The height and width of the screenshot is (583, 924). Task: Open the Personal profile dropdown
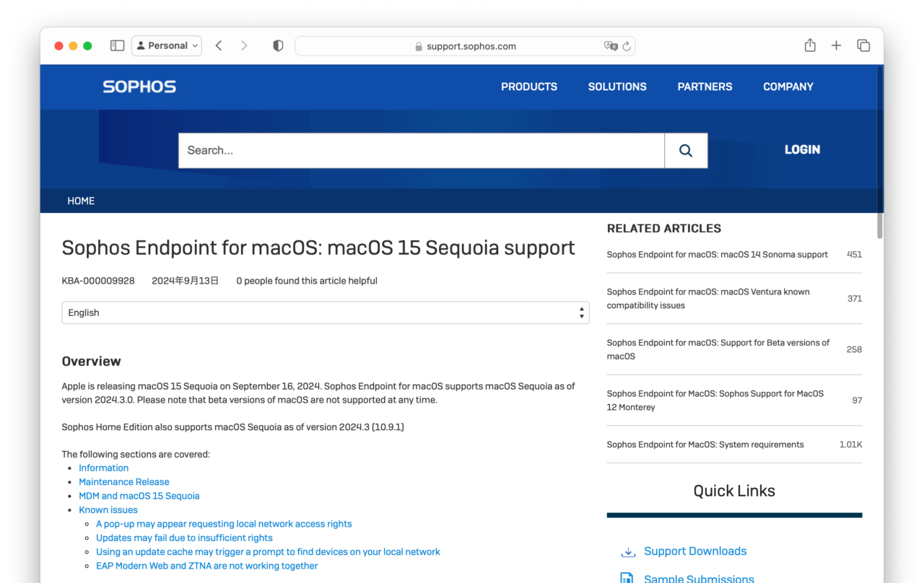[x=167, y=45]
